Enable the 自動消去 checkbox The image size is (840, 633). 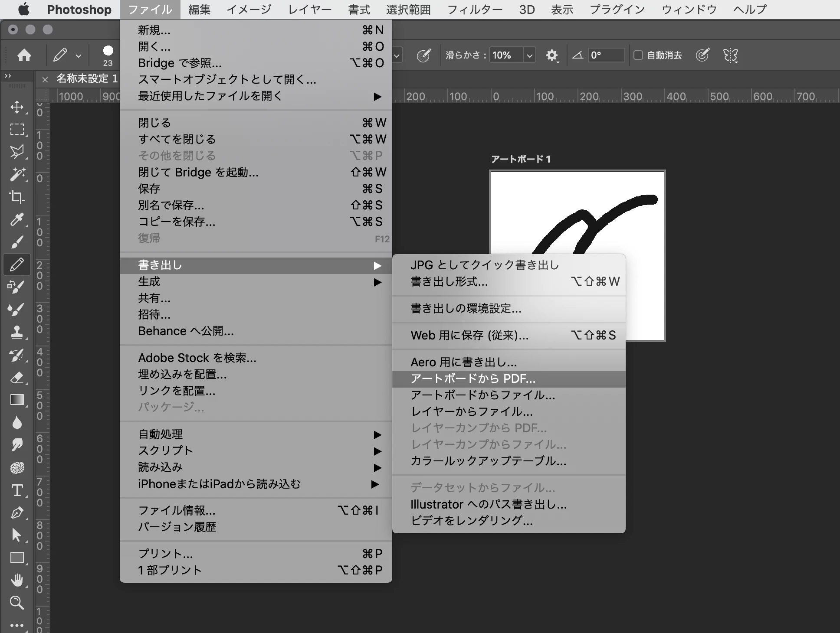(638, 55)
